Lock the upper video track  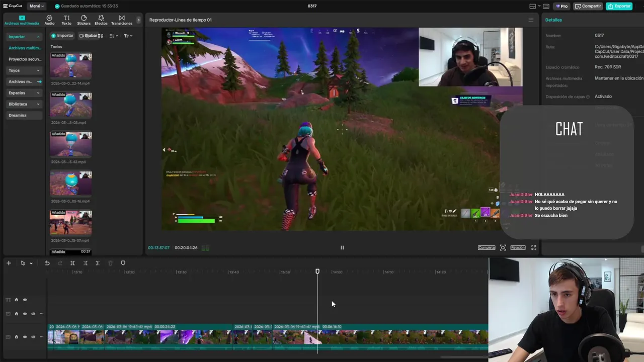coord(16,314)
